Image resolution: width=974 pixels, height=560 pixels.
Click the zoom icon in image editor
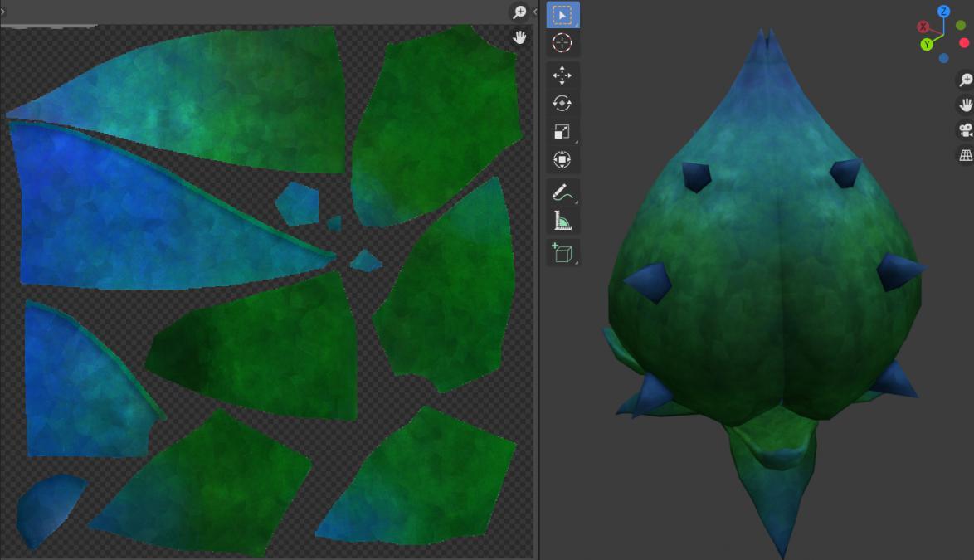519,12
